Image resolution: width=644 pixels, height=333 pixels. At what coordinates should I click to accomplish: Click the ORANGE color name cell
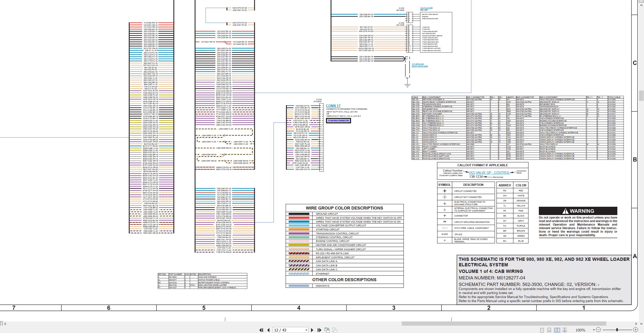pyautogui.click(x=521, y=201)
